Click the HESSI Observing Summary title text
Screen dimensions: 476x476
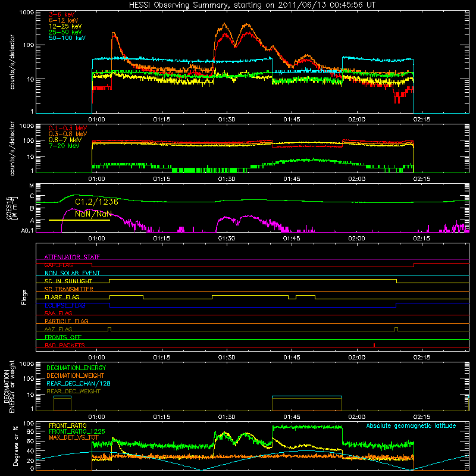point(252,5)
